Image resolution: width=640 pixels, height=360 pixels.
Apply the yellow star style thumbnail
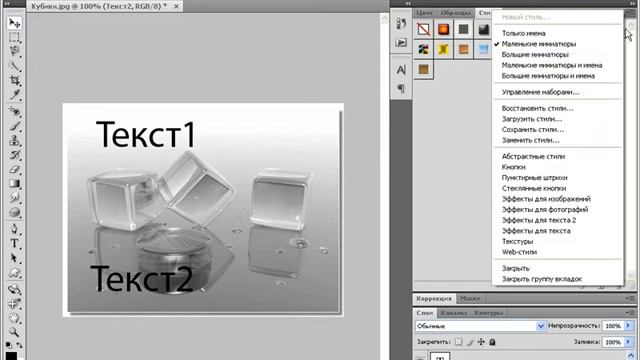point(443,49)
